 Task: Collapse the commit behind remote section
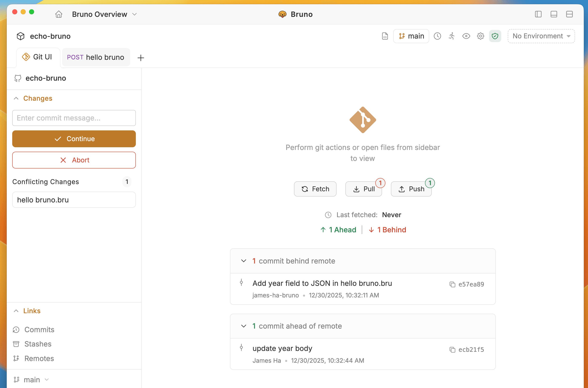[x=243, y=261]
